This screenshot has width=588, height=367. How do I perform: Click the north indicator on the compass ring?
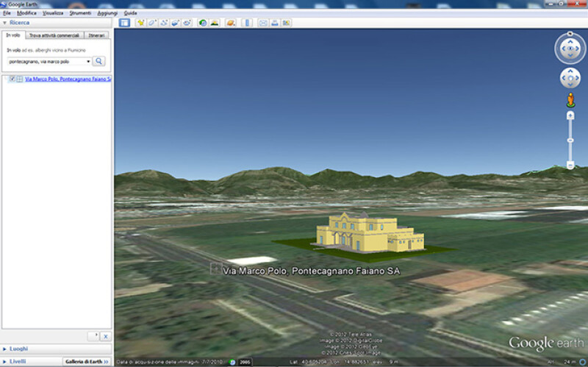(570, 33)
